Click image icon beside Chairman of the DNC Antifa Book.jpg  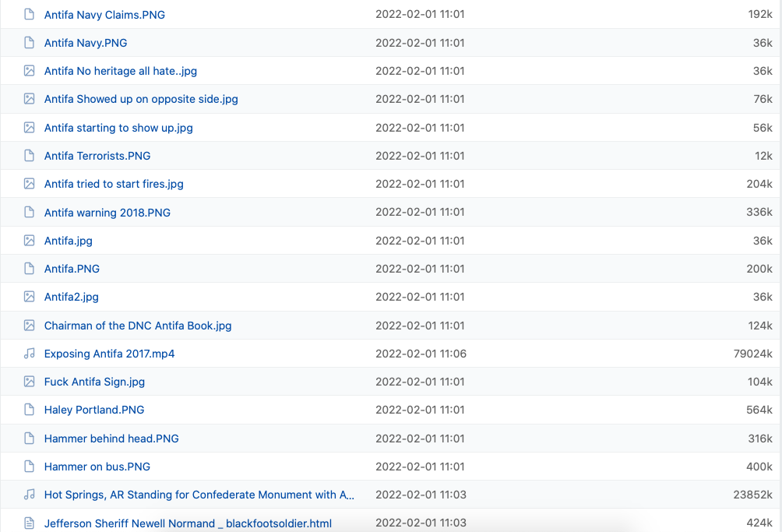pyautogui.click(x=30, y=326)
